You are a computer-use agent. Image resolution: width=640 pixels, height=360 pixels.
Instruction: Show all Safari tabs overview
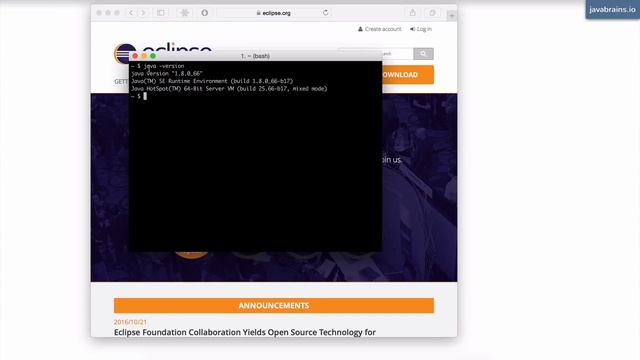[x=432, y=13]
